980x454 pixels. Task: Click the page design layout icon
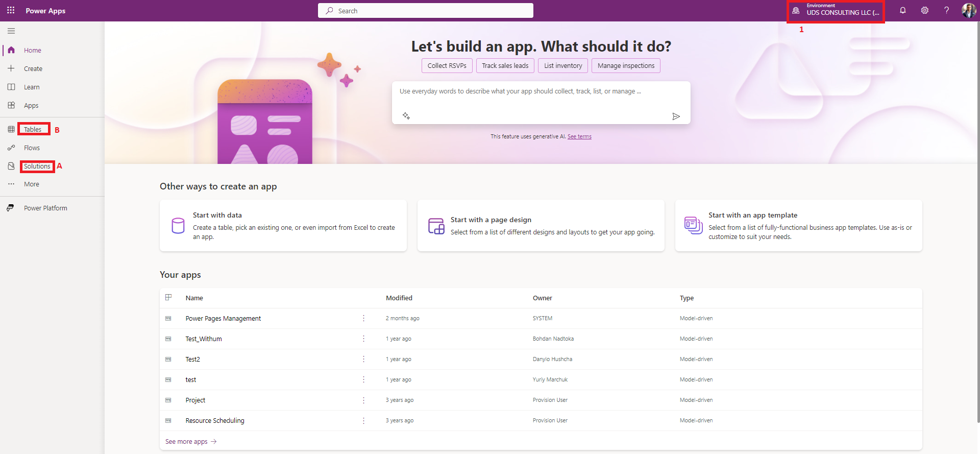click(436, 226)
